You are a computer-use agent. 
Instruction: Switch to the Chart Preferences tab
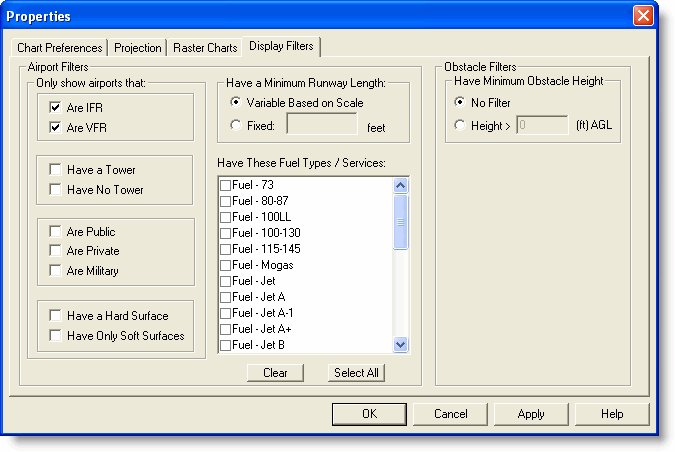(x=59, y=47)
